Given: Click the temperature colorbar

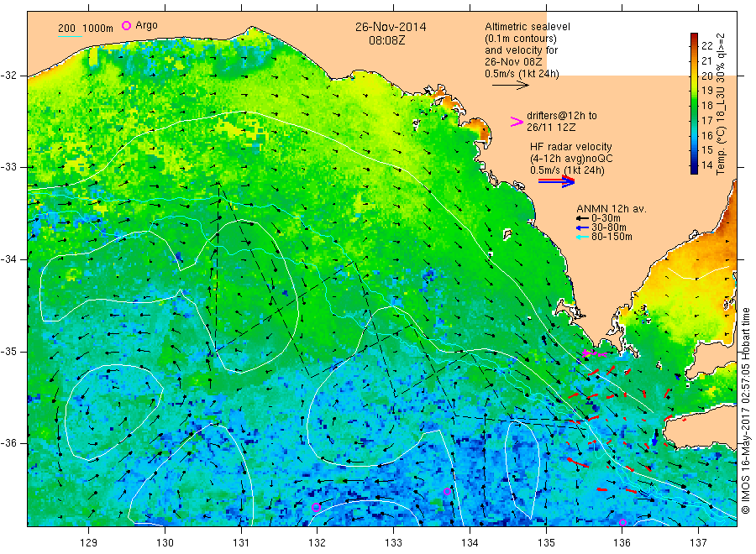Looking at the screenshot, I should [694, 103].
